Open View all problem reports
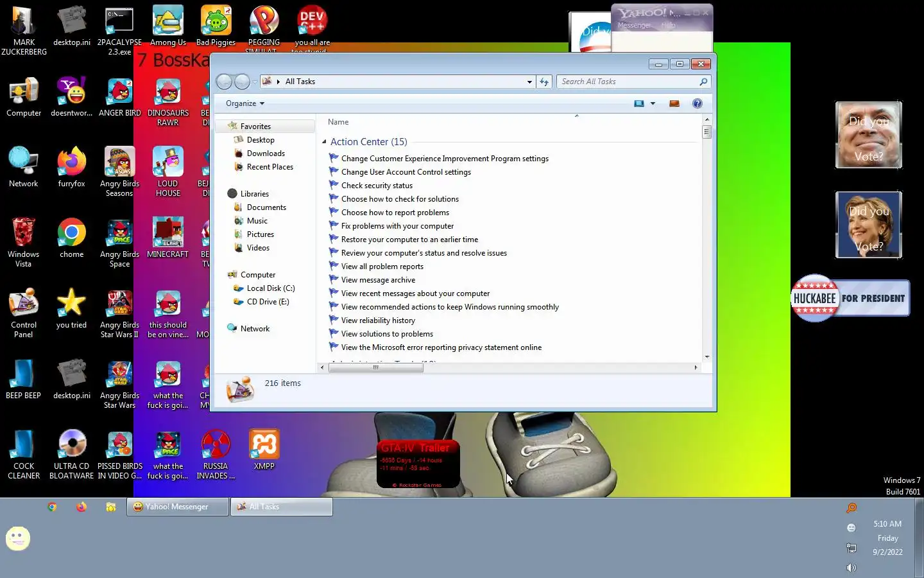924x578 pixels. coord(382,267)
